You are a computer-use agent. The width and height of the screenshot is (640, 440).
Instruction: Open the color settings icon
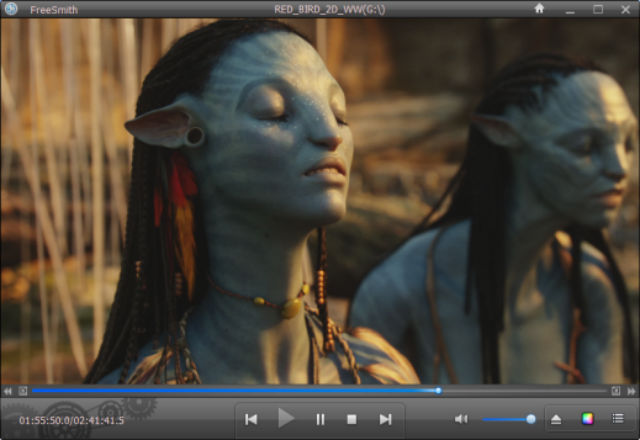pos(587,419)
